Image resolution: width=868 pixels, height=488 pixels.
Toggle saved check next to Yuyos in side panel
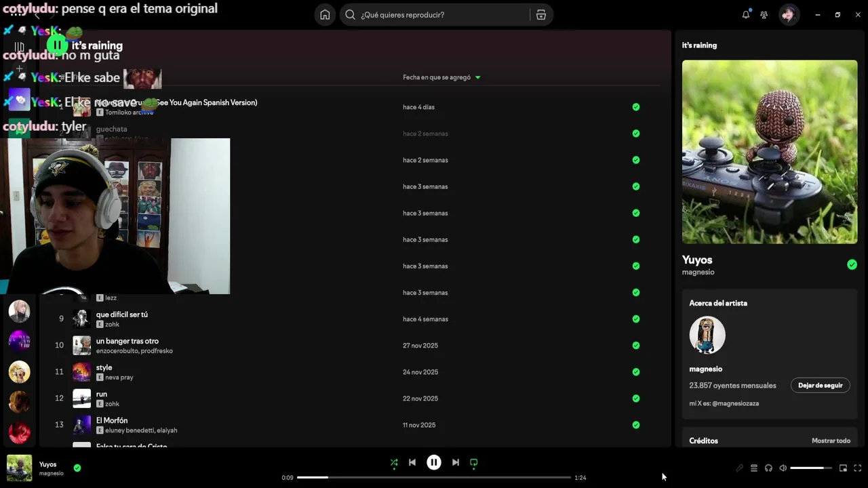(852, 265)
